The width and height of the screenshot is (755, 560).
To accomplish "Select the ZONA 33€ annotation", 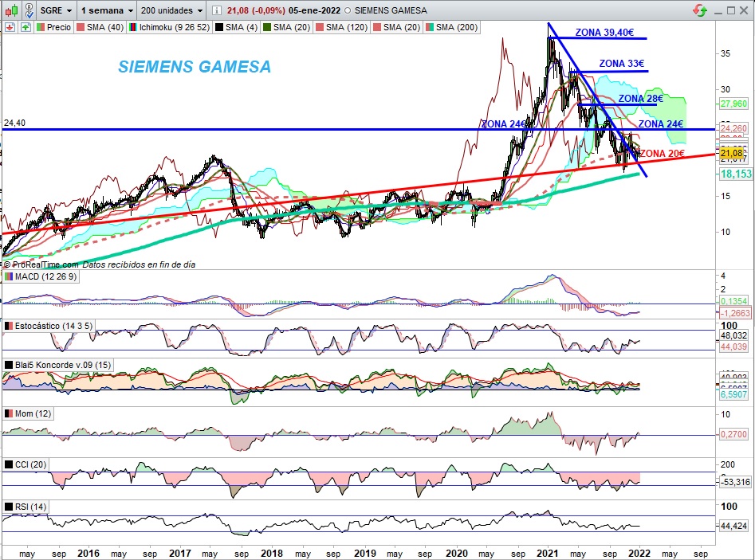I will point(622,64).
